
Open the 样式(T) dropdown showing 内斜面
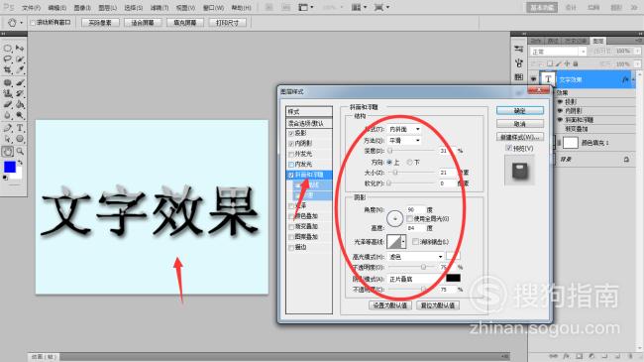(x=404, y=129)
